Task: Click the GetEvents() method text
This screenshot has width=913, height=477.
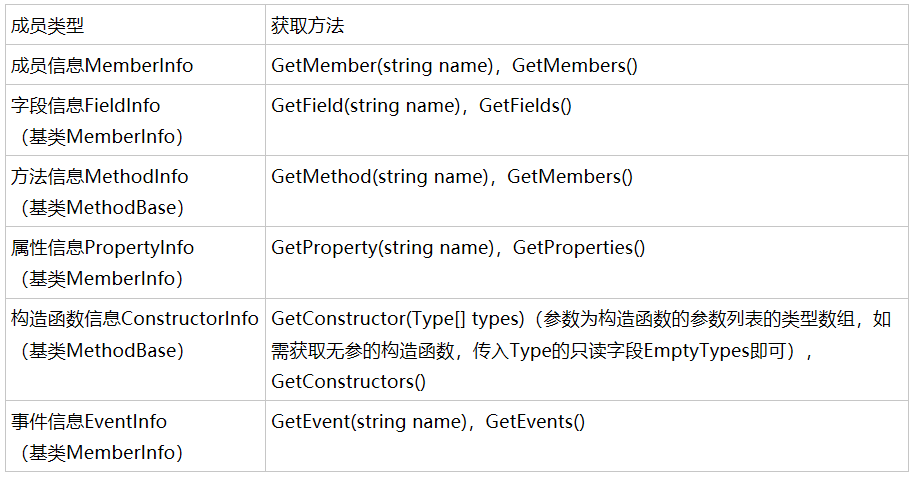Action: 535,421
